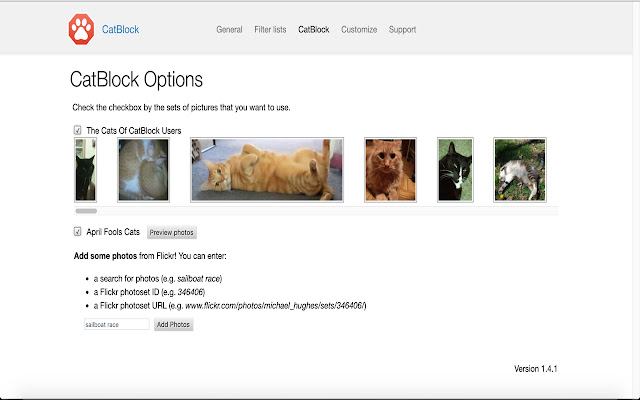Toggle The Cats Of CatBlock Users checkbox
The image size is (640, 400).
click(x=78, y=130)
